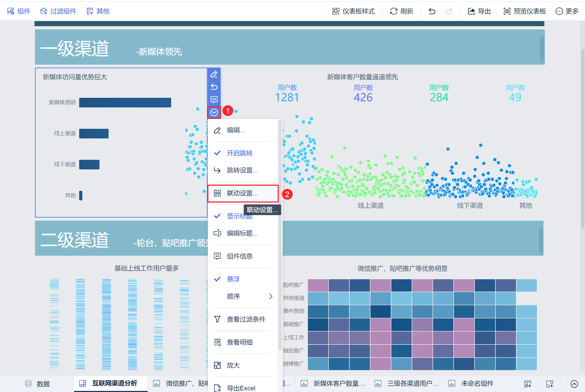Viewport: 585px width, 392px height.
Task: Click the component info comment icon
Action: click(214, 100)
